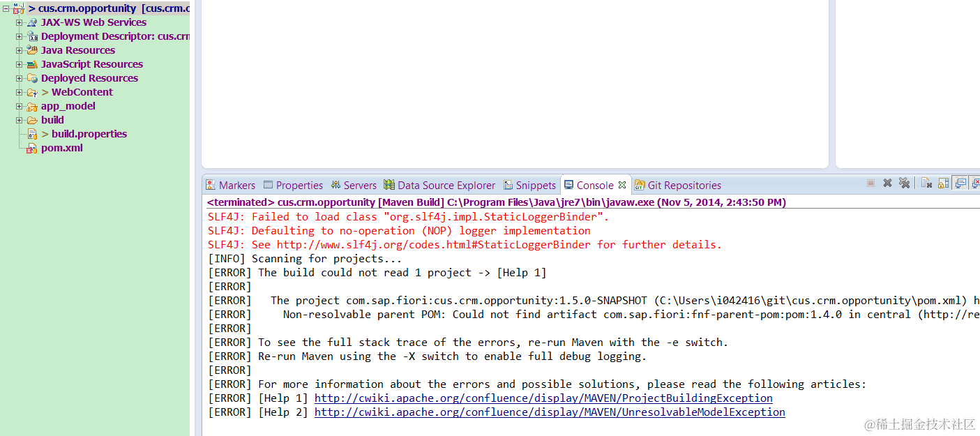Screen dimensions: 980x436
Task: Click "Defaulting to no-operation (NOP) logger" line
Action: [x=399, y=231]
